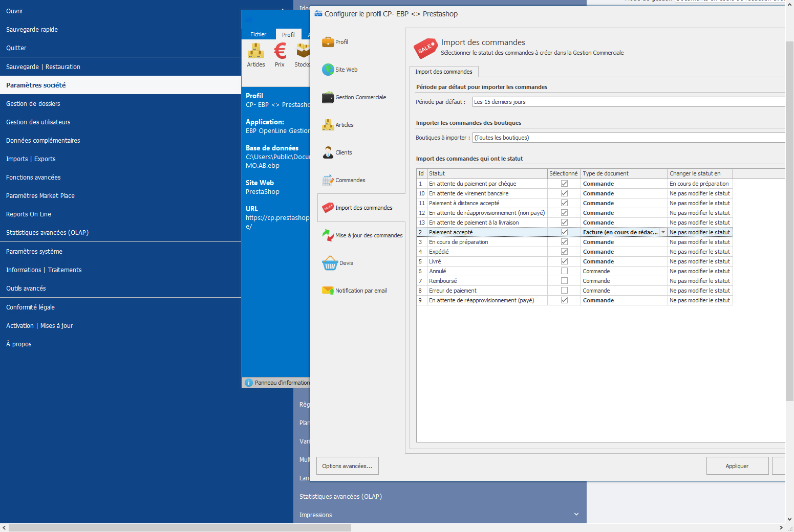Uncheck the 'Paiement accepté' checkbox
Image resolution: width=794 pixels, height=532 pixels.
(564, 232)
